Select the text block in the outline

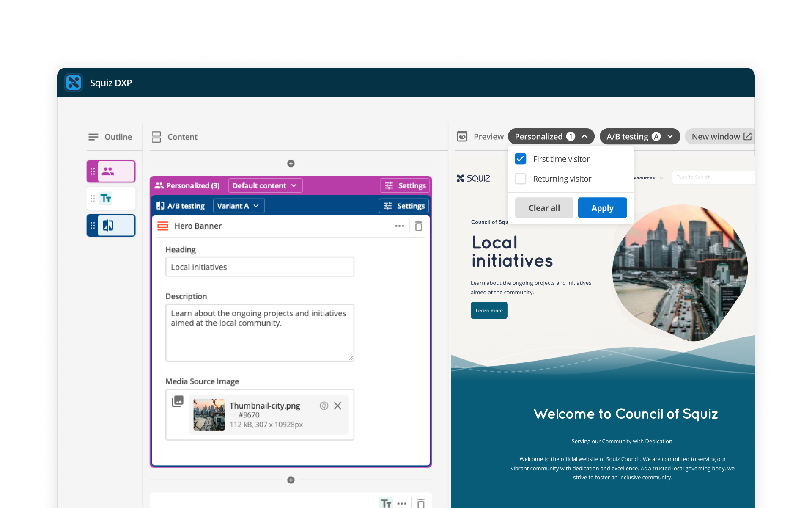111,198
